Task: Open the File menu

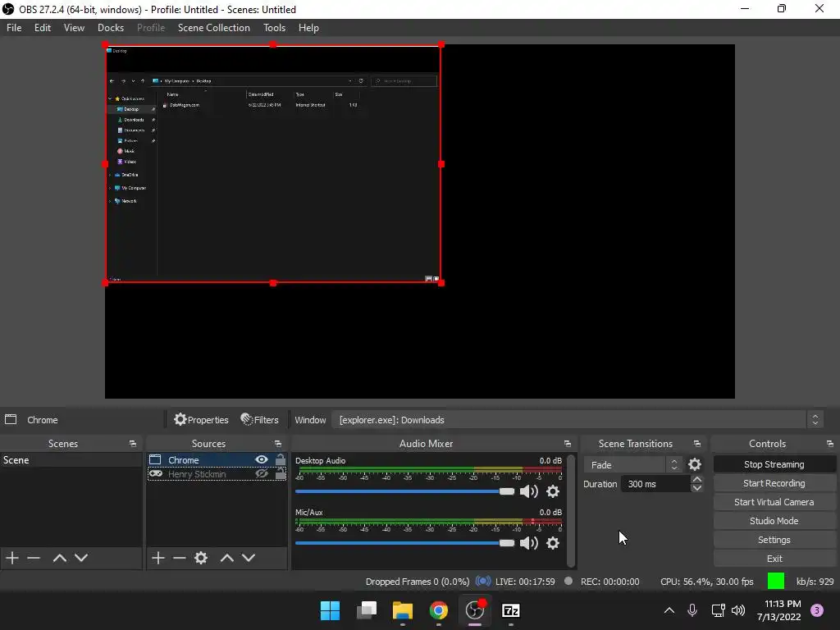Action: click(x=14, y=28)
